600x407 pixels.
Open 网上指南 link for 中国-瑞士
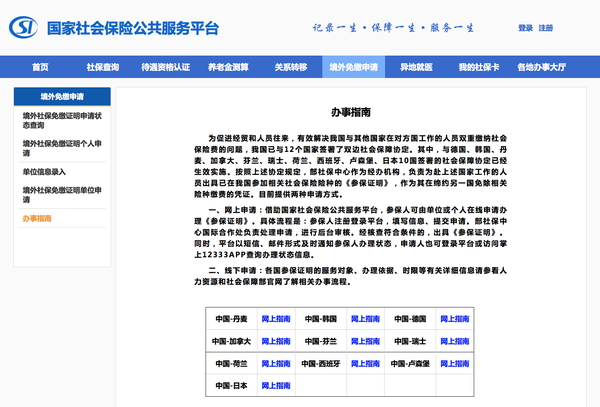tap(455, 341)
